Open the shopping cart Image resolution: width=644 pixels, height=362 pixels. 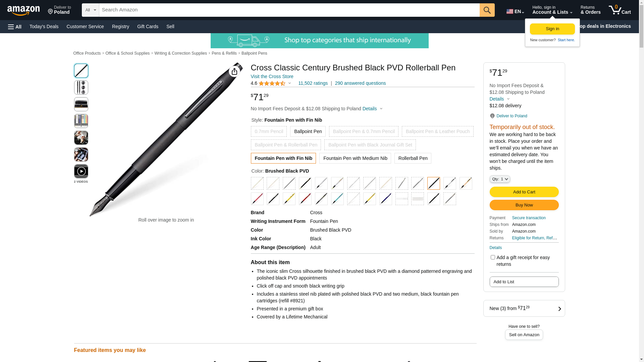tap(620, 10)
